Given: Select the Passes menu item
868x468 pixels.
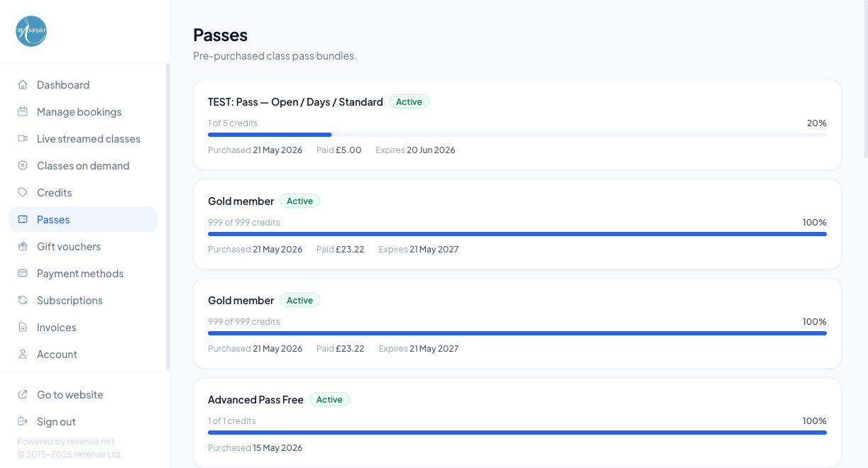Looking at the screenshot, I should [83, 219].
